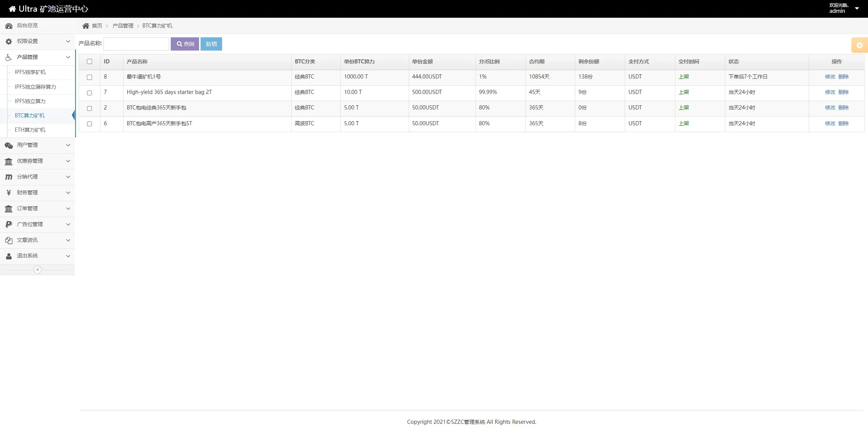This screenshot has height=434, width=868.
Task: Open the ETH算力矿机 submenu item
Action: 30,130
